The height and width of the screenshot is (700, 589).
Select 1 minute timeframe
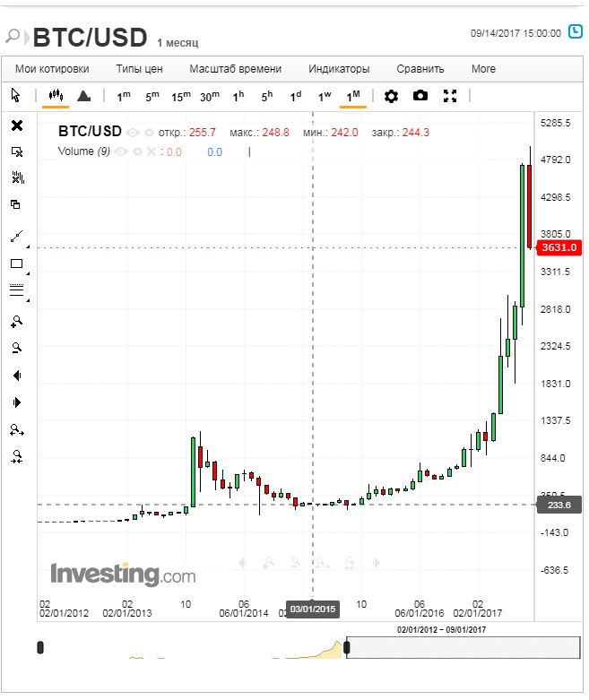[124, 96]
